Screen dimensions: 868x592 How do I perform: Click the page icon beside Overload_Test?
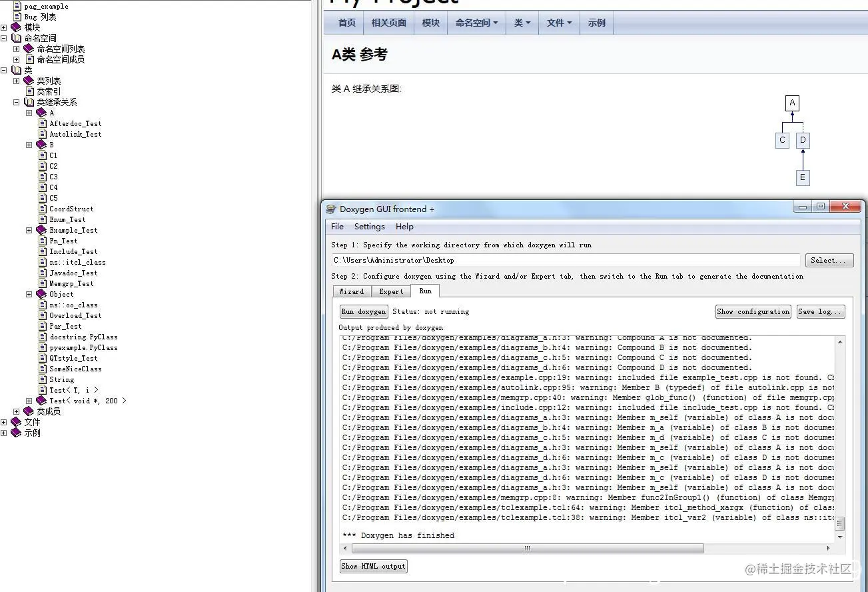(43, 315)
